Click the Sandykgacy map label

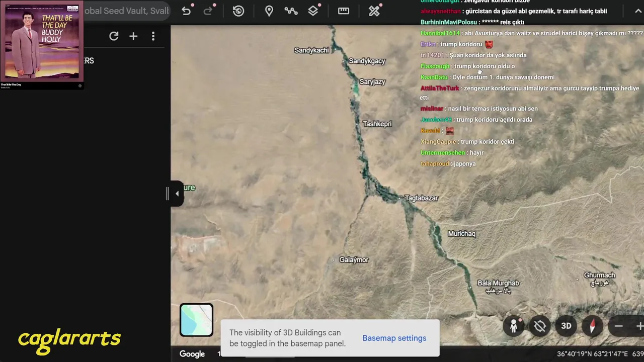pyautogui.click(x=367, y=61)
